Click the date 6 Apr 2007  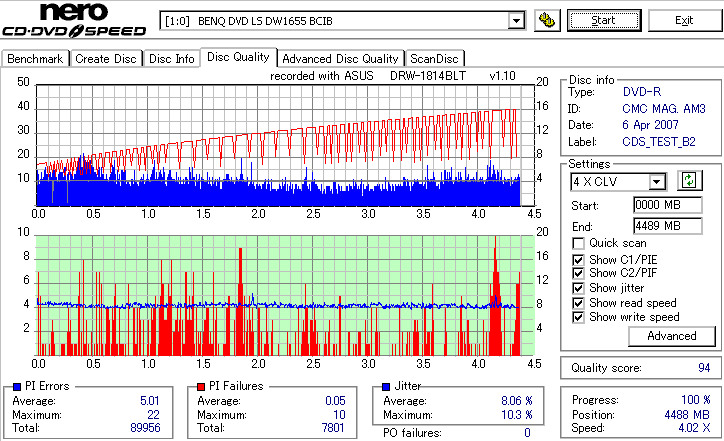(x=650, y=125)
